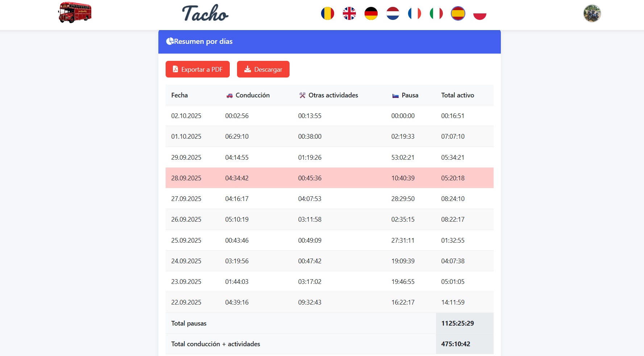Viewport: 644px width, 356px height.
Task: Click the Fecha column header
Action: coord(179,95)
